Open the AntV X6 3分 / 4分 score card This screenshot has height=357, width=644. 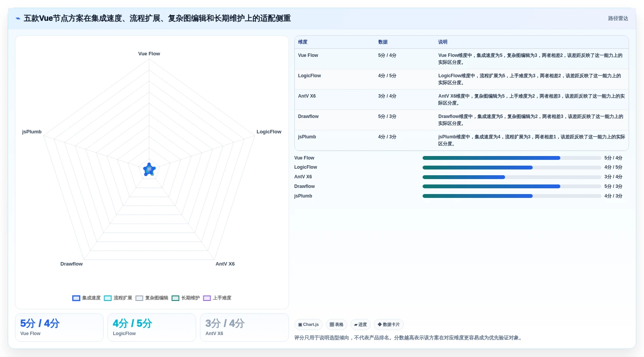[x=244, y=327]
